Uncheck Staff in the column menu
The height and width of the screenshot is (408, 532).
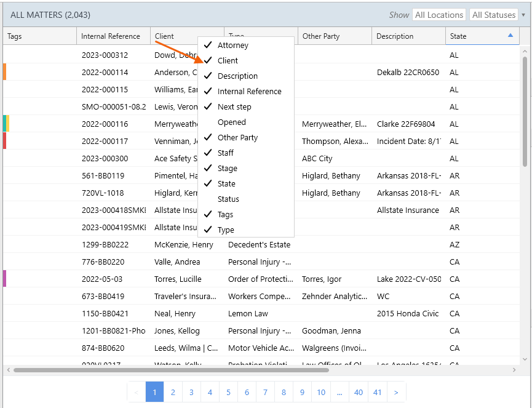245,153
